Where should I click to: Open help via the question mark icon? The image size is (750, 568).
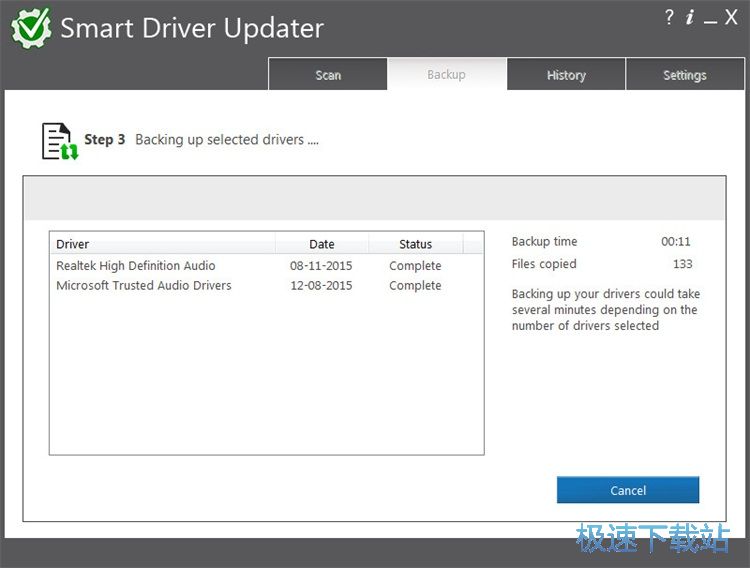669,17
